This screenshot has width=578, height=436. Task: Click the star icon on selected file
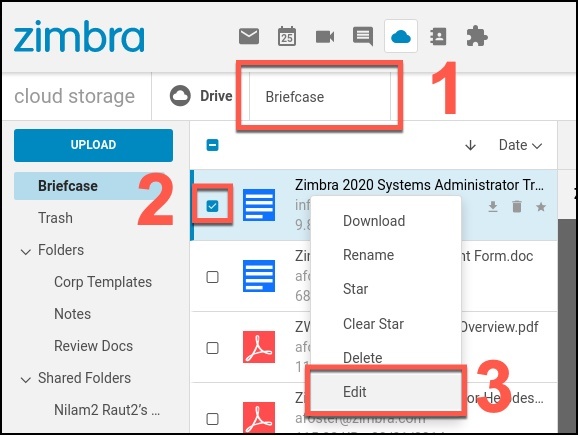[x=541, y=207]
